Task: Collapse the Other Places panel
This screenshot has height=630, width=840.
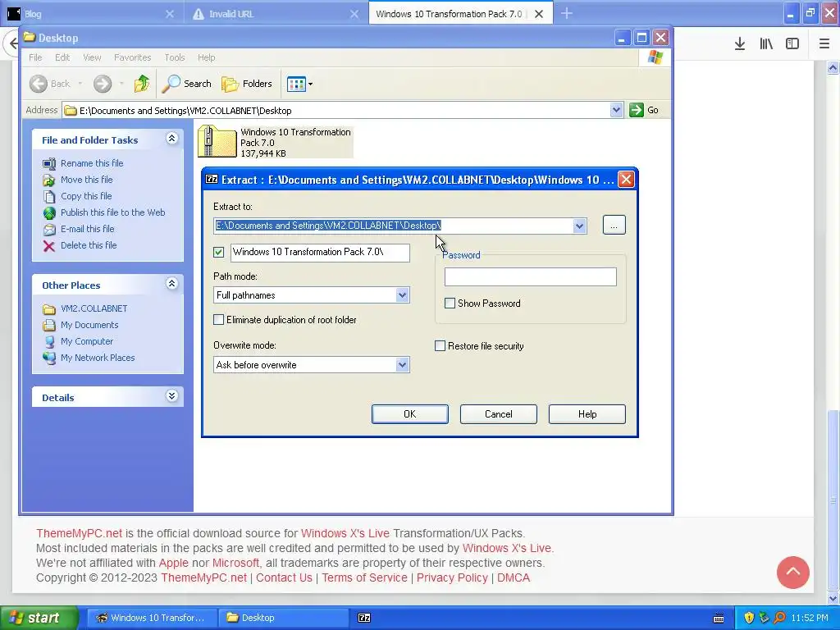Action: coord(172,284)
